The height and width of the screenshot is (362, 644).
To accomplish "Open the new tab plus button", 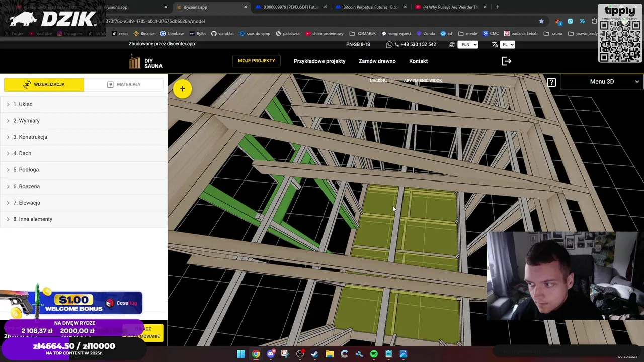I will [497, 7].
